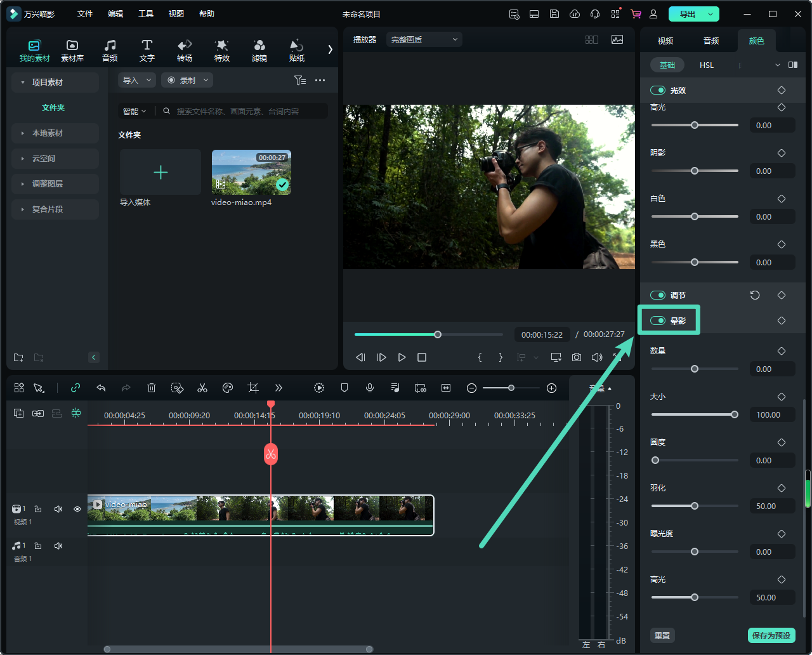Click the 重置 reset button
Screen dimensions: 812x655
(x=662, y=635)
